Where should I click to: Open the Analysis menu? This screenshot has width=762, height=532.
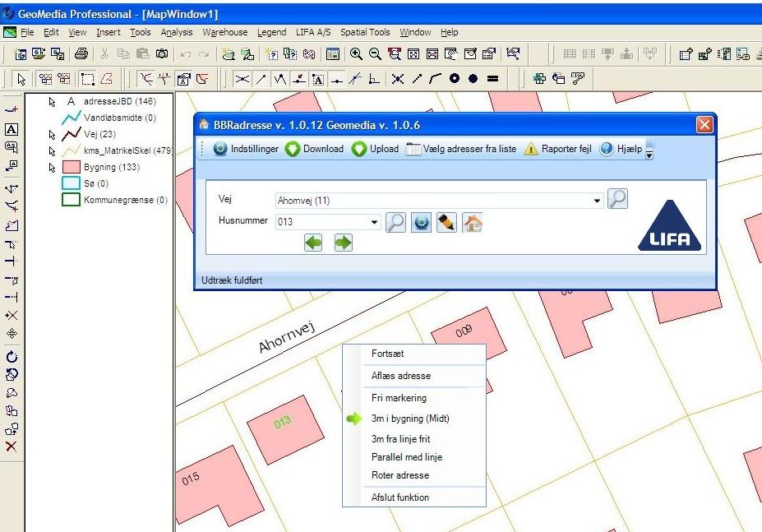177,32
